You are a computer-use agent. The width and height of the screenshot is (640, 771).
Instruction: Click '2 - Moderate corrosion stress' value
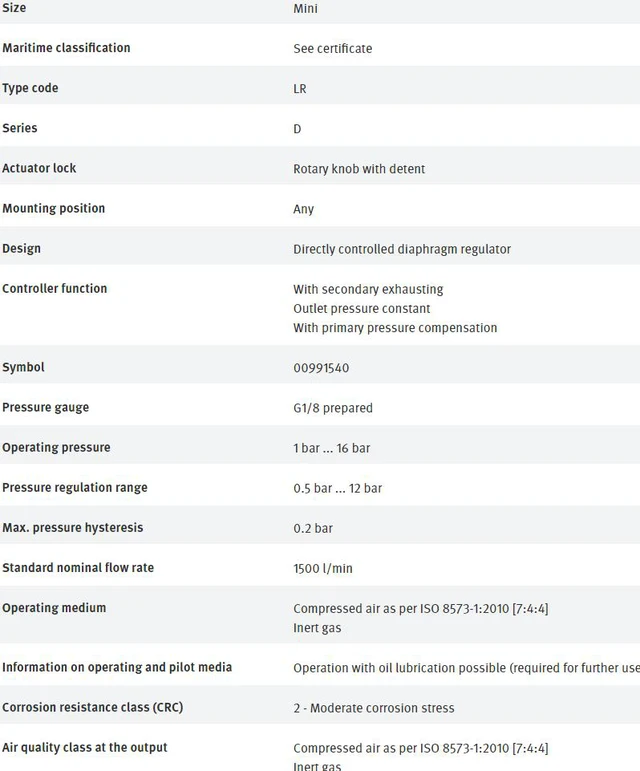point(374,708)
